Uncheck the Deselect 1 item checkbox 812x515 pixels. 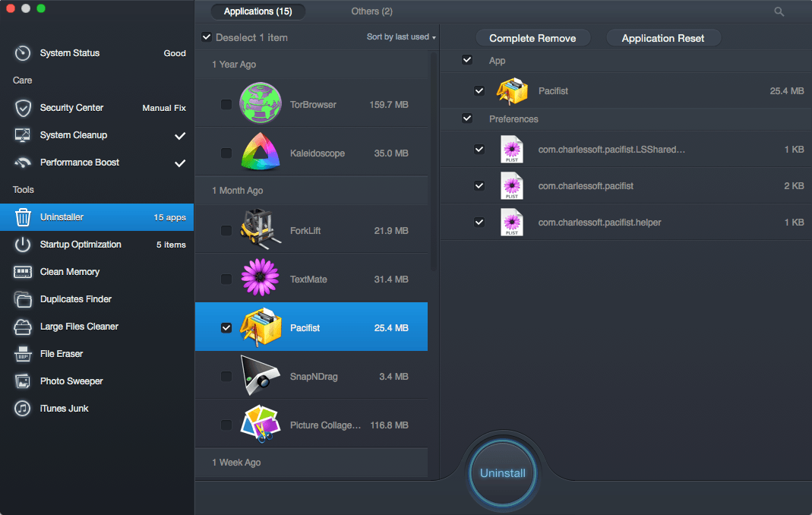(207, 36)
